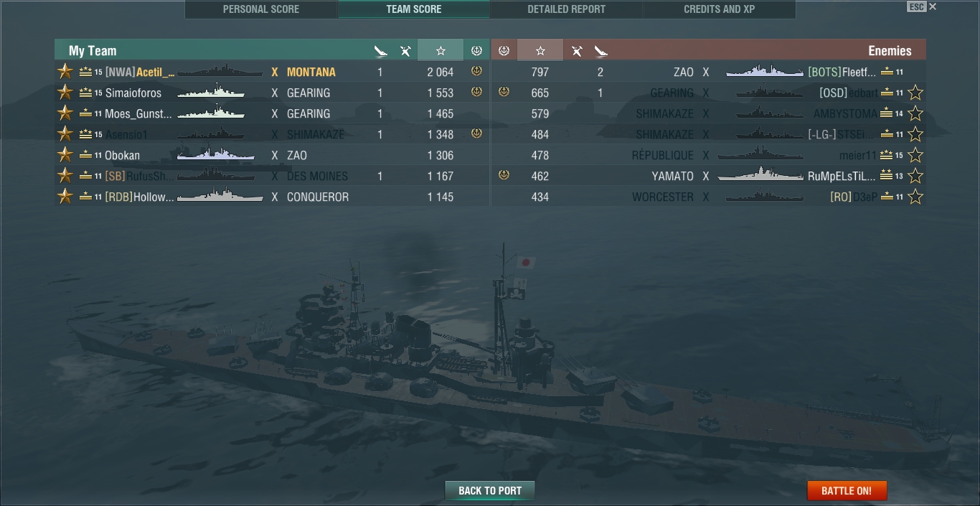Screen dimensions: 980x506
Task: Sort My Team by aircraft shot down icon
Action: (x=405, y=51)
